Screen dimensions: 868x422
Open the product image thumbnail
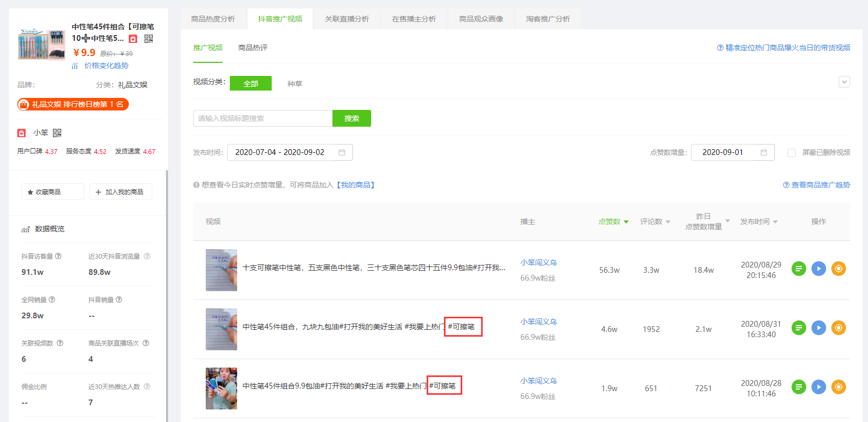tap(41, 44)
